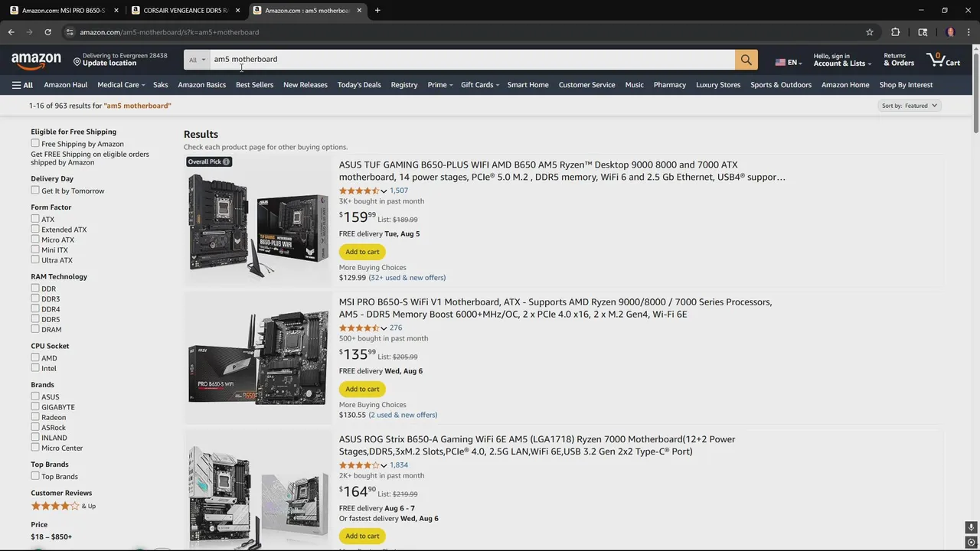980x551 pixels.
Task: Expand MSI PRO rating breakdown arrow
Action: (384, 328)
